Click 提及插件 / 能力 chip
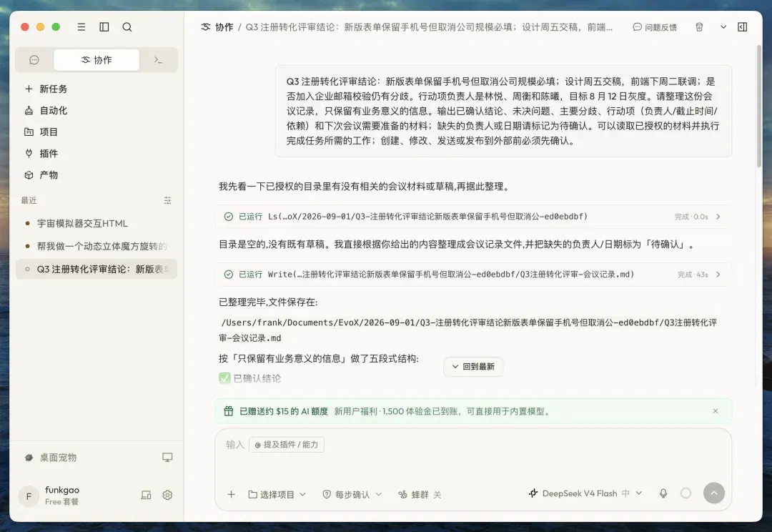772x532 pixels. [287, 445]
